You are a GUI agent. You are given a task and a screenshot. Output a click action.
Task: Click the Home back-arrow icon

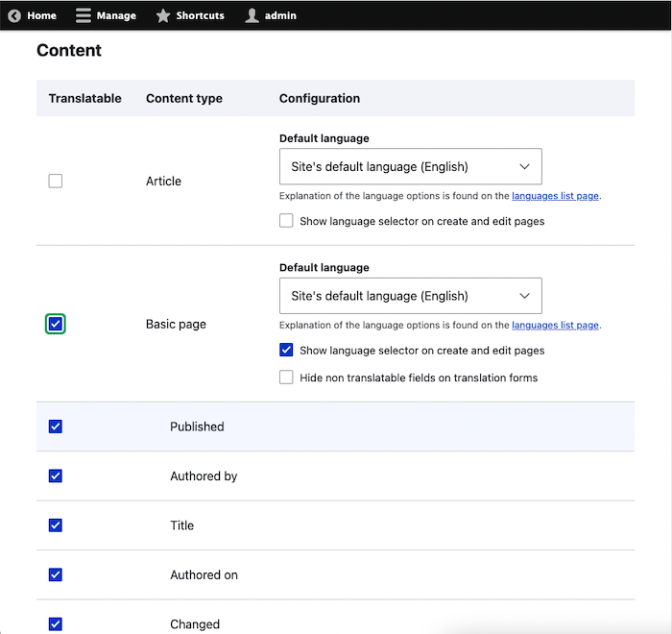14,15
